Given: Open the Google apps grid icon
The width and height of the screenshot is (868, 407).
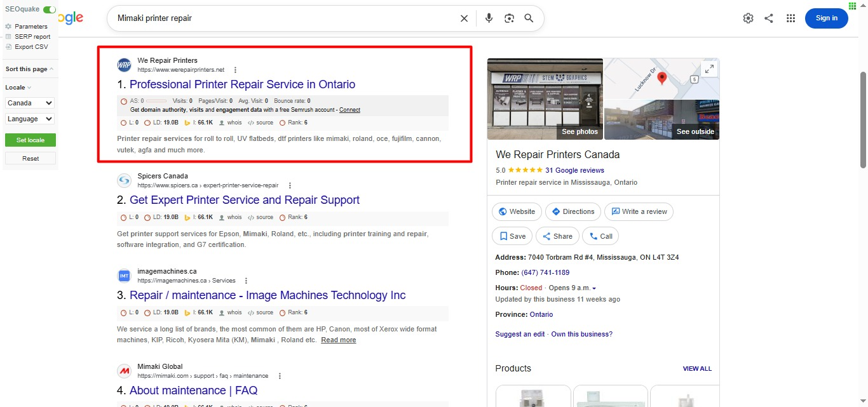Looking at the screenshot, I should (790, 18).
